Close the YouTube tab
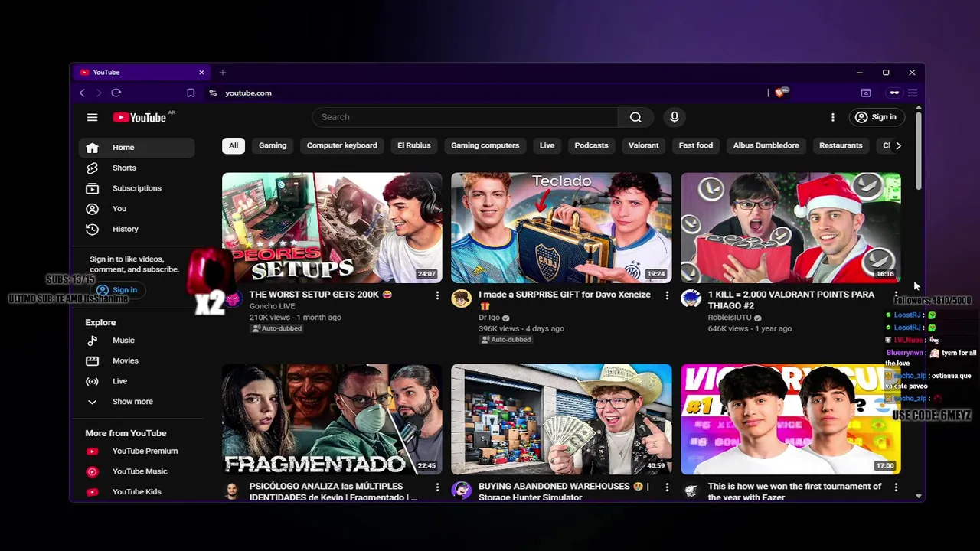Viewport: 980px width, 551px height. [x=201, y=72]
